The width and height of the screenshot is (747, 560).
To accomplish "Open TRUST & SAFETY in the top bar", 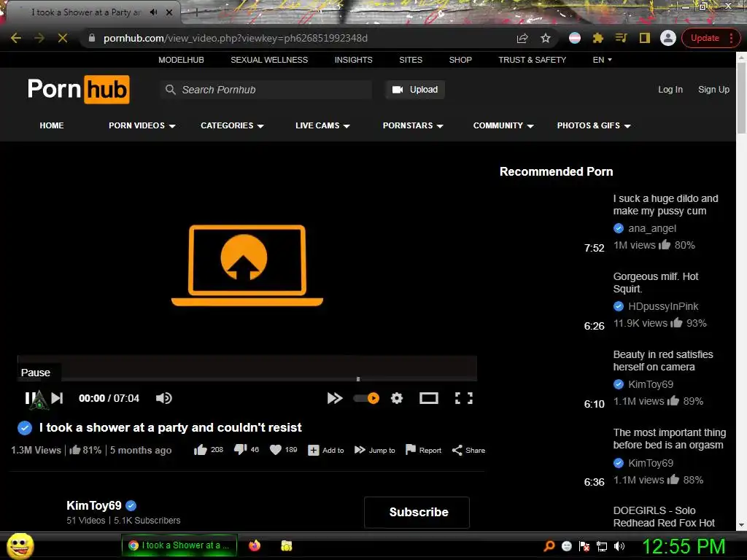I will [532, 60].
